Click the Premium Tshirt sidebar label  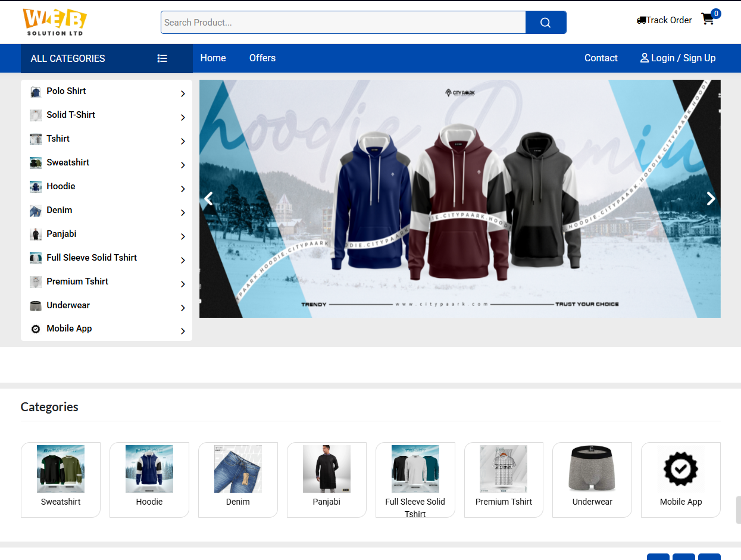point(77,281)
